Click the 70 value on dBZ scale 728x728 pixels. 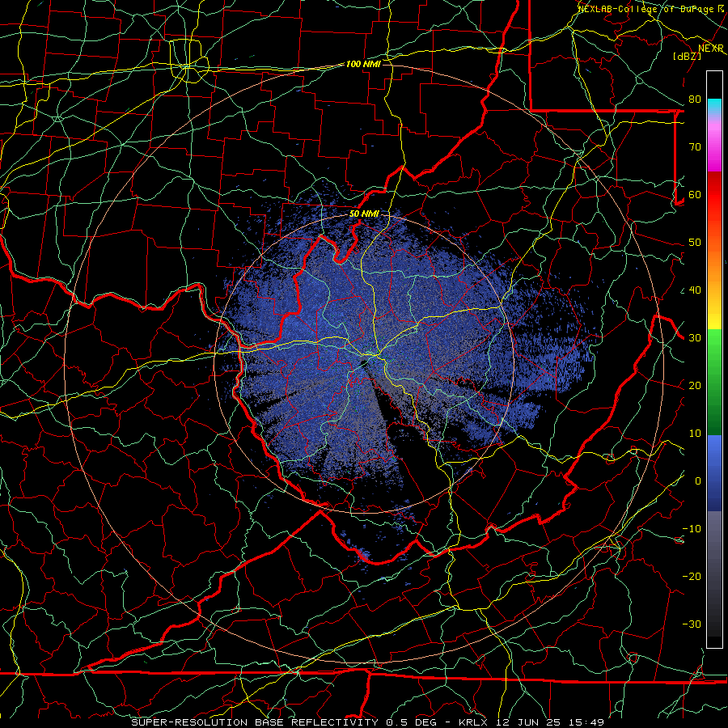pyautogui.click(x=695, y=146)
